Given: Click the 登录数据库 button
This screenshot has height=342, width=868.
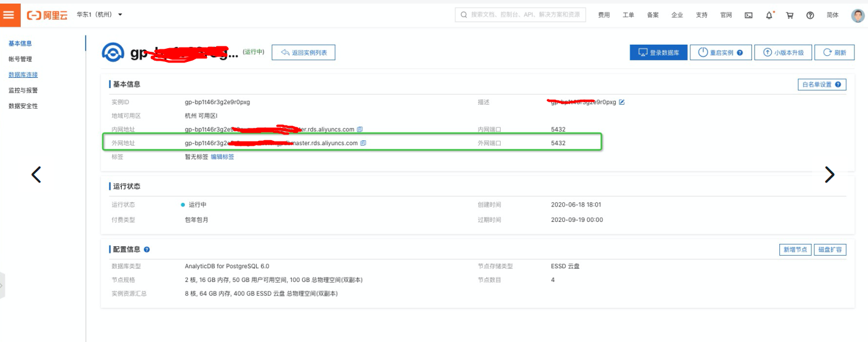Looking at the screenshot, I should (x=659, y=52).
